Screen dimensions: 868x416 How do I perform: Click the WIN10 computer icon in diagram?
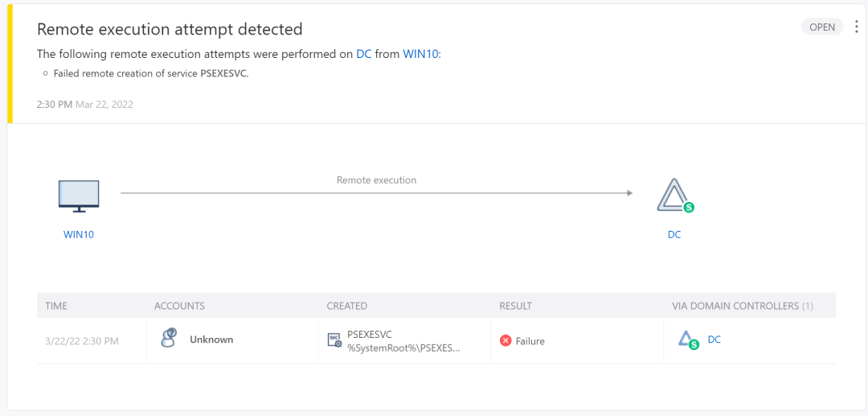coord(79,197)
